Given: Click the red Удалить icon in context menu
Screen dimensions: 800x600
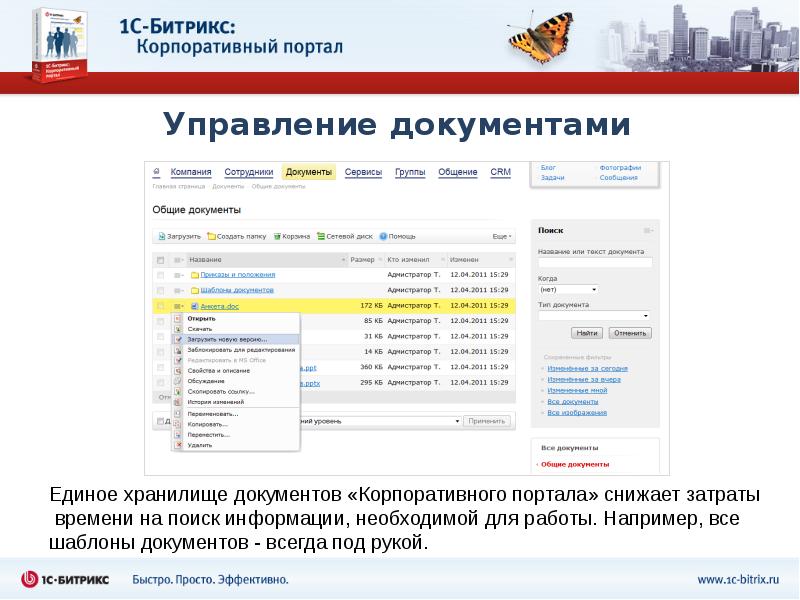Looking at the screenshot, I should pos(180,446).
